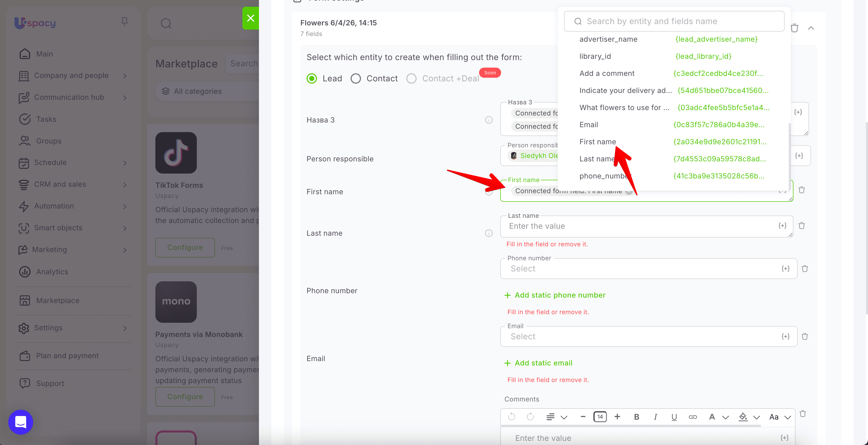Open the All categories filter
Viewport: 868px width, 445px height.
pos(207,91)
